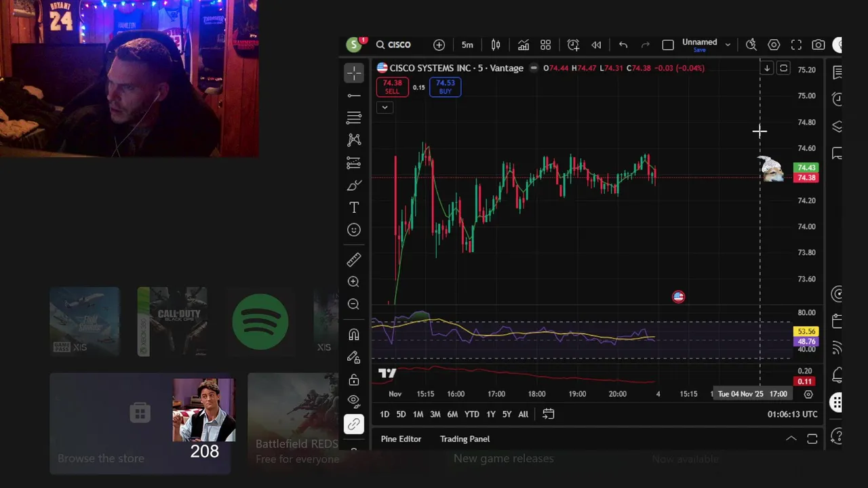Start bar replay mode
This screenshot has height=488, width=868.
[x=596, y=45]
